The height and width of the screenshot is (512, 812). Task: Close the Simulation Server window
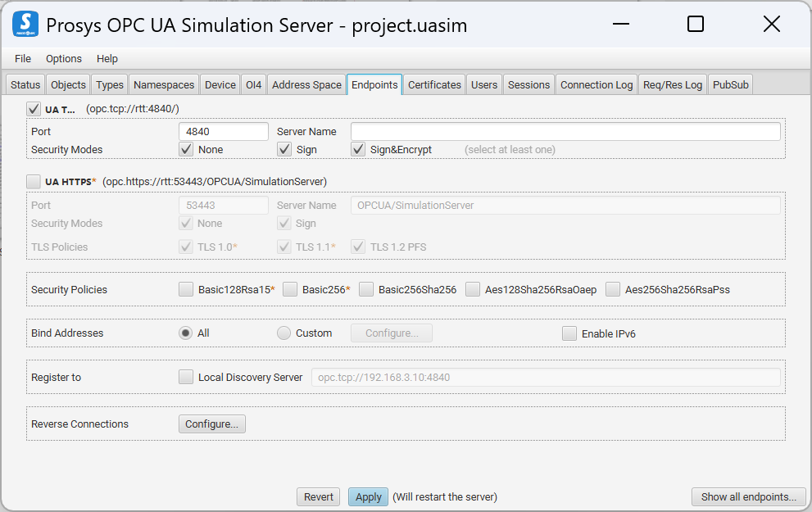(772, 24)
